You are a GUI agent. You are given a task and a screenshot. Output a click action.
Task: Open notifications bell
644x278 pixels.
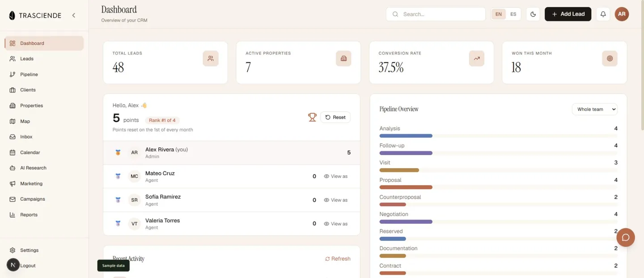pyautogui.click(x=603, y=14)
